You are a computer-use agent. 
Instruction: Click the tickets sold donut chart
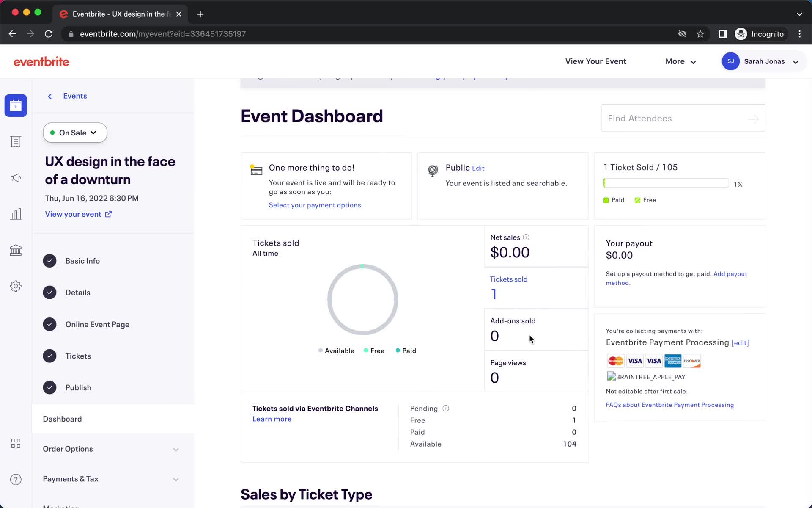[362, 300]
